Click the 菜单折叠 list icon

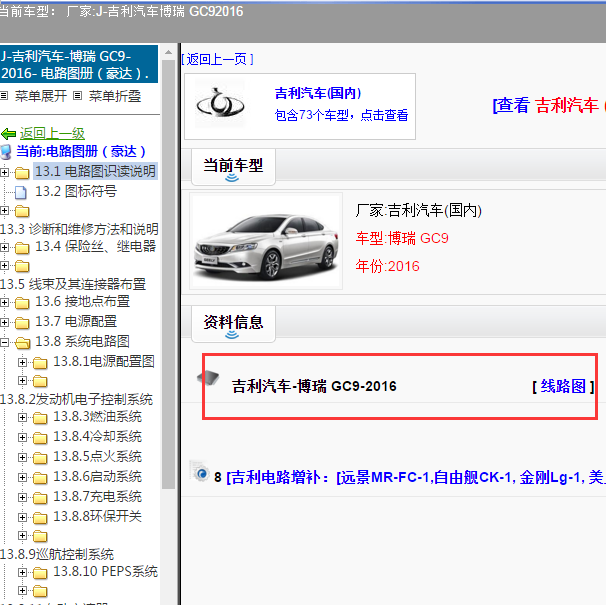[77, 95]
